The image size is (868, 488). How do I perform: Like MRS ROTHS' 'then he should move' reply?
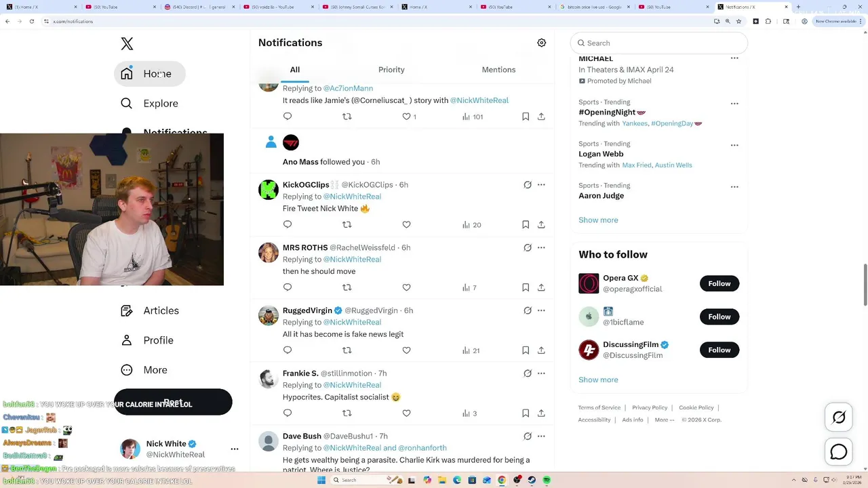click(406, 287)
